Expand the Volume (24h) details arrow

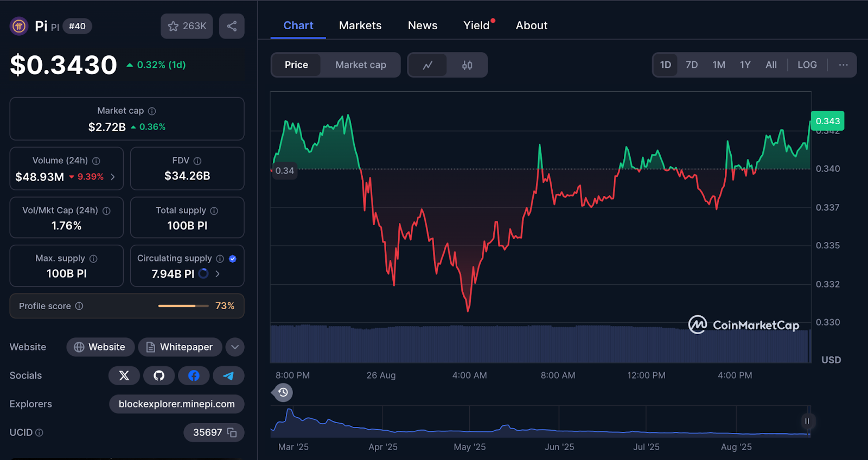(113, 177)
